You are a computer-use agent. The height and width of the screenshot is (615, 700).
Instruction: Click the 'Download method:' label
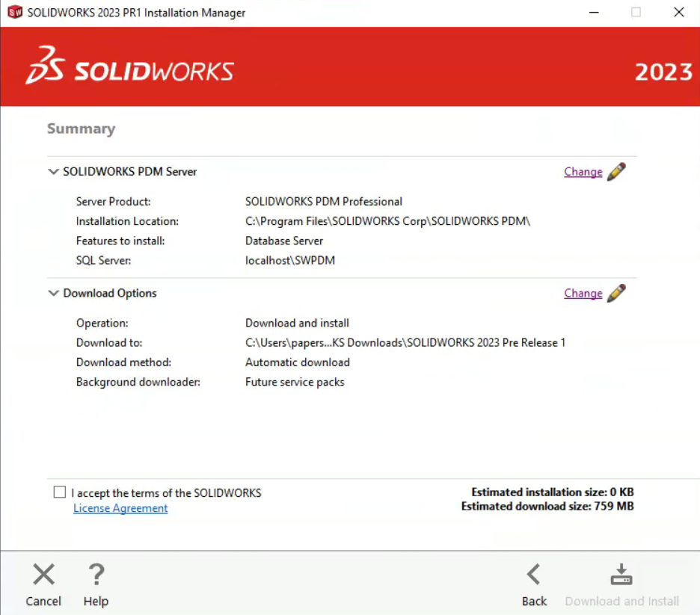pos(123,362)
